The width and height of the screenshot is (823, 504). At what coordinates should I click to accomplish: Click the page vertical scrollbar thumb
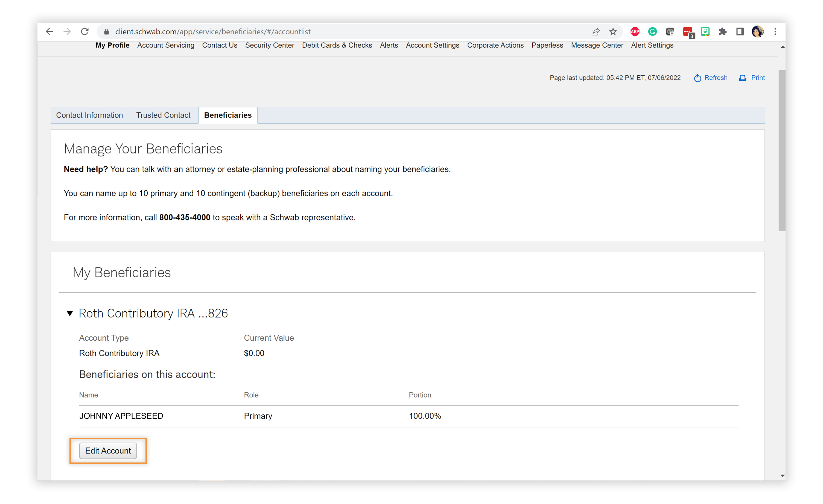point(782,150)
